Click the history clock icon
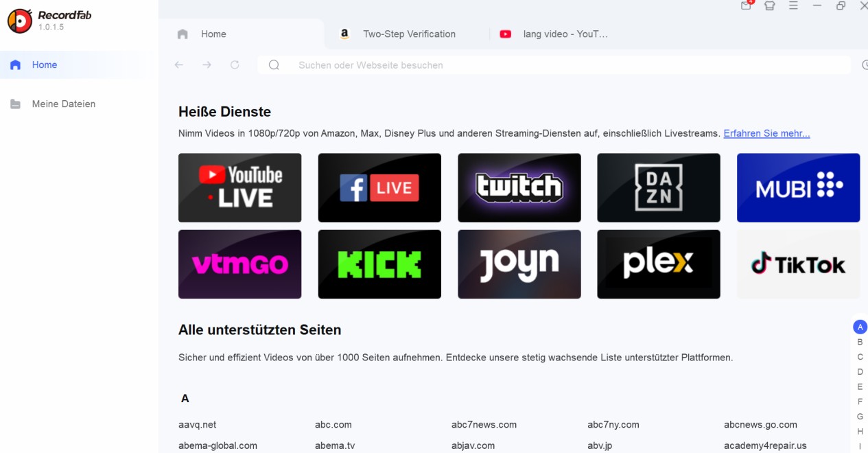Image resolution: width=868 pixels, height=453 pixels. coord(864,65)
